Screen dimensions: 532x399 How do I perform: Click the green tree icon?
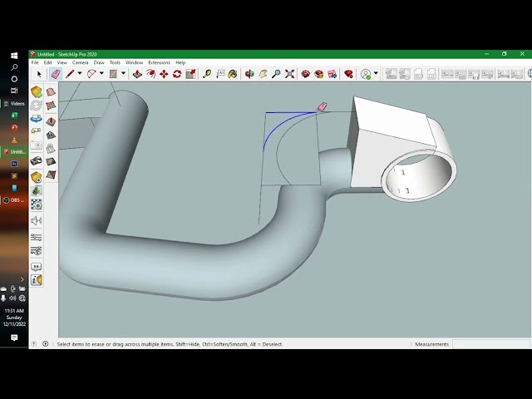37,190
